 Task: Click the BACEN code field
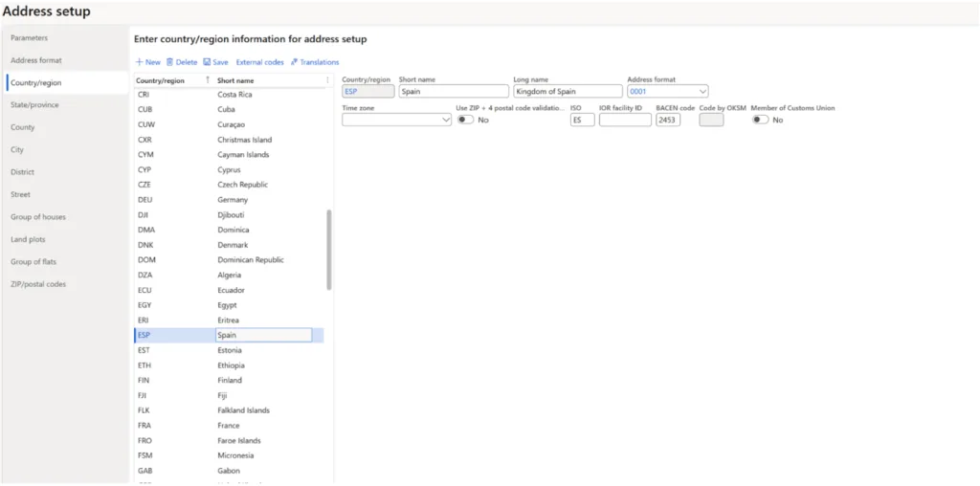coord(667,121)
